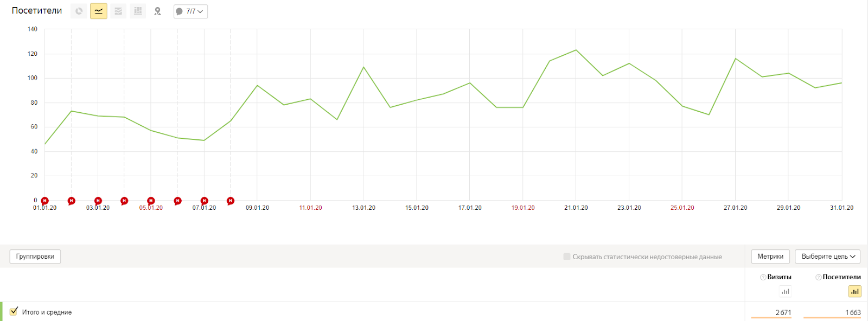
Task: Open help icon next to Визиты
Action: pyautogui.click(x=763, y=277)
